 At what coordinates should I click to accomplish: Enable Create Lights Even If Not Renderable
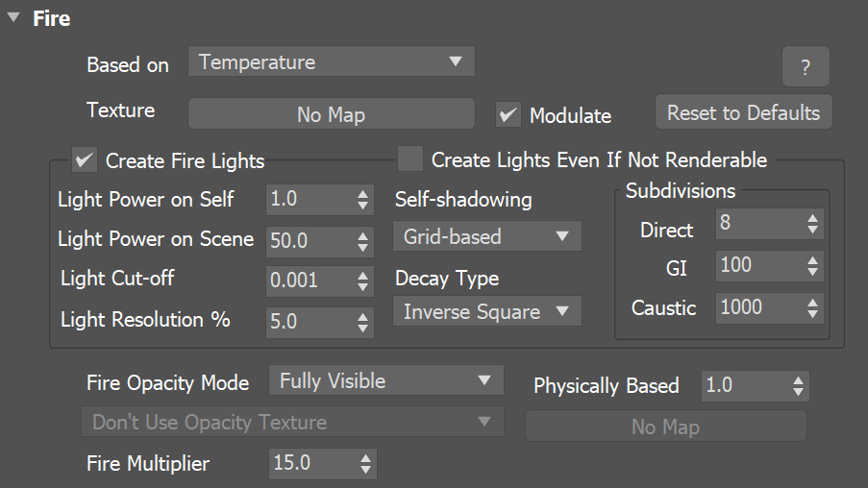click(x=410, y=159)
